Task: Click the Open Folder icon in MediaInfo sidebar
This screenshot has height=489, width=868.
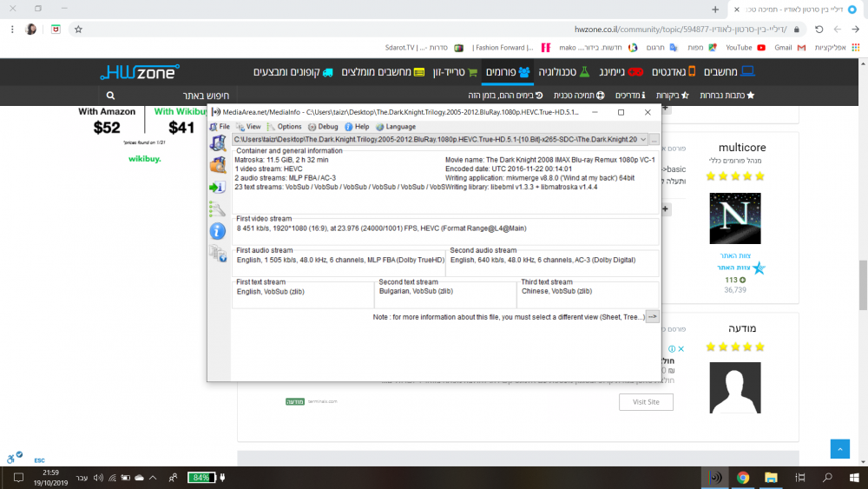Action: [x=218, y=165]
